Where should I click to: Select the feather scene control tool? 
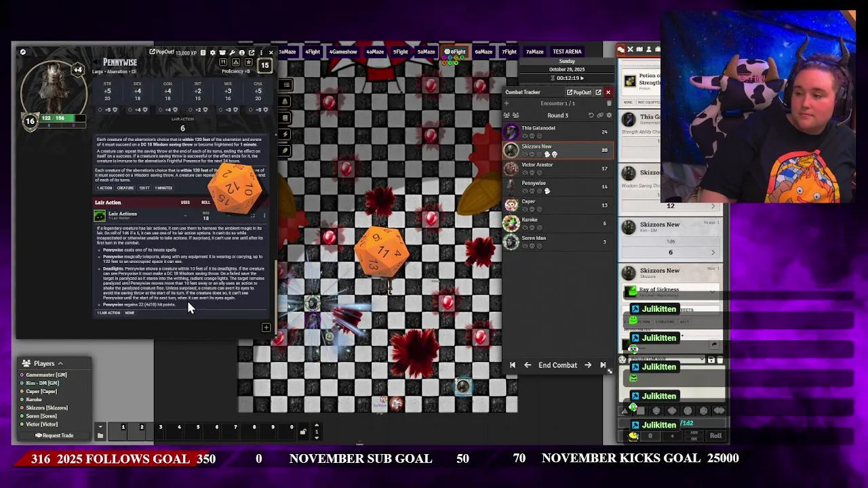point(286,150)
